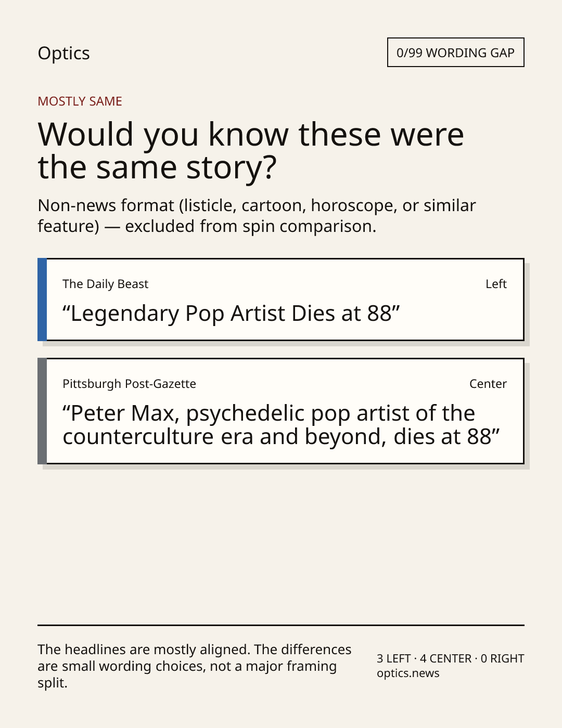Click the "the same story?" headline line

point(157,167)
